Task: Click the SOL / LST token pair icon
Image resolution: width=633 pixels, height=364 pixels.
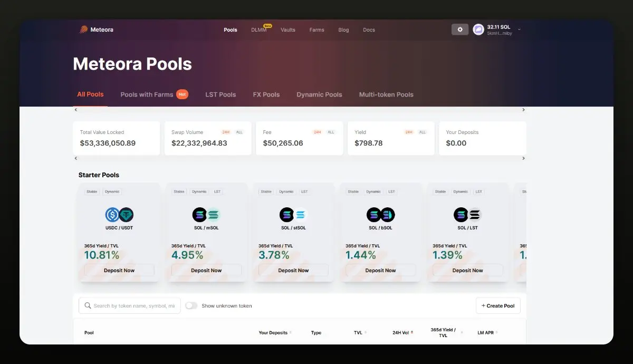Action: pyautogui.click(x=467, y=215)
